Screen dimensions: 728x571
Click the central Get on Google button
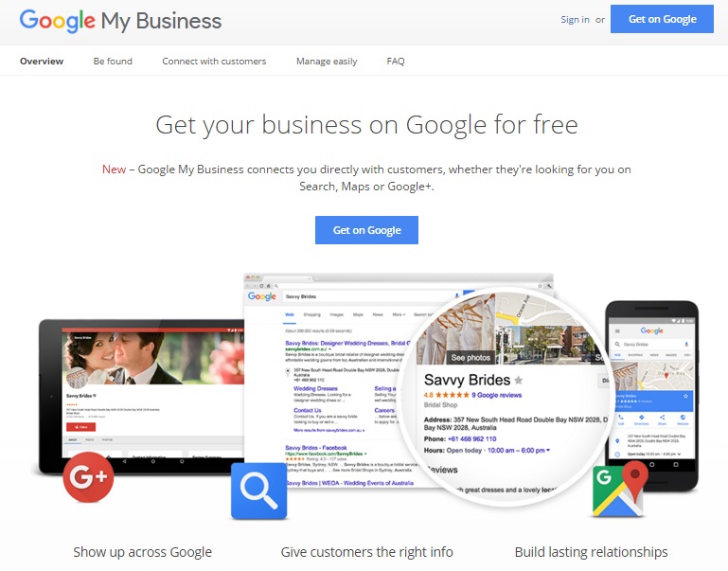click(x=366, y=230)
